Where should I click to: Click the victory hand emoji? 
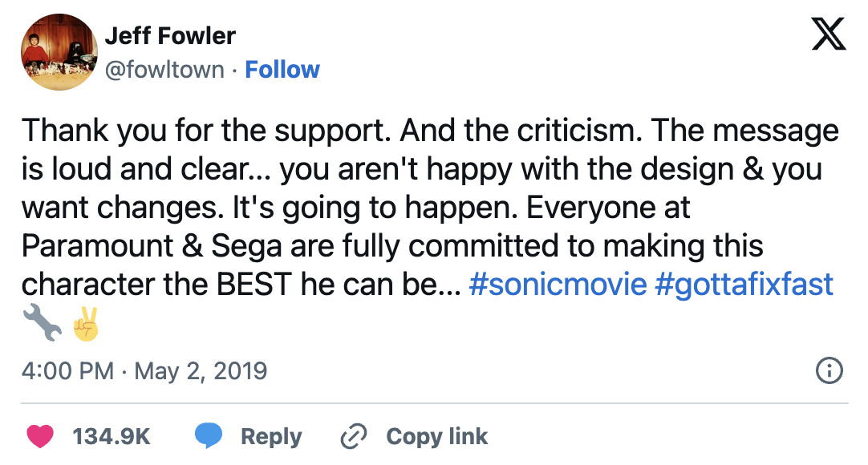[84, 325]
